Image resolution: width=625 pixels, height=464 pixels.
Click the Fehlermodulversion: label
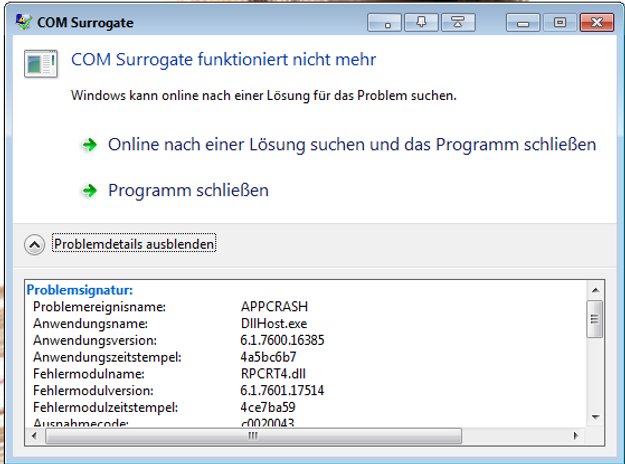(93, 390)
